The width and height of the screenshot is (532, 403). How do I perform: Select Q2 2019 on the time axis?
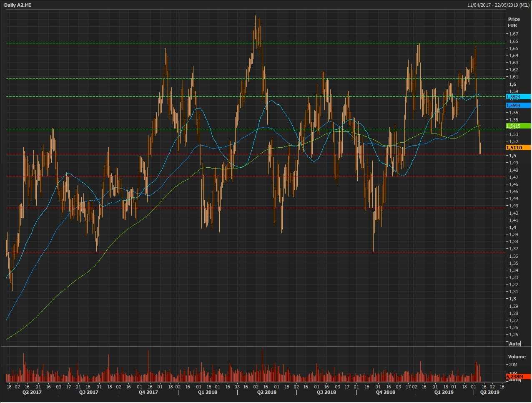[x=489, y=392]
